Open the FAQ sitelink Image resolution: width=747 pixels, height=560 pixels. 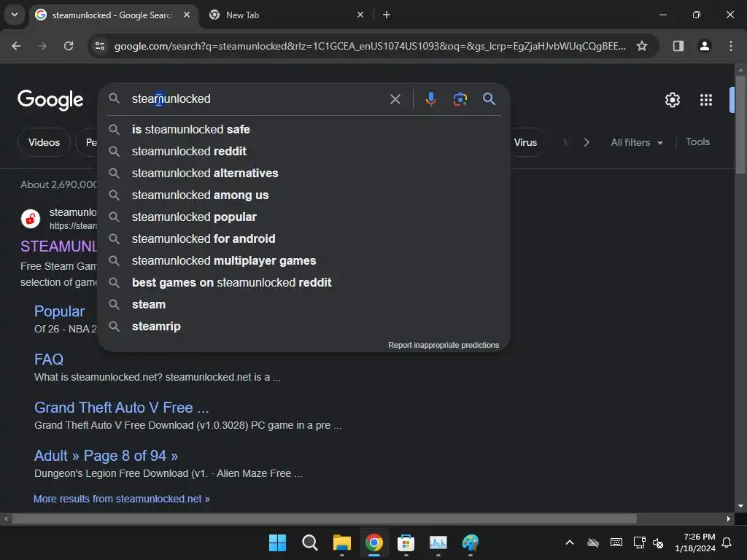49,359
